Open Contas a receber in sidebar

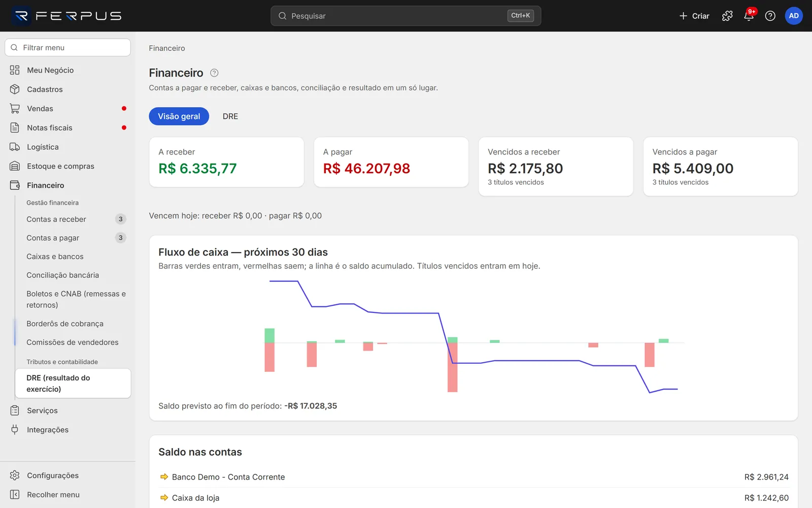74,219
